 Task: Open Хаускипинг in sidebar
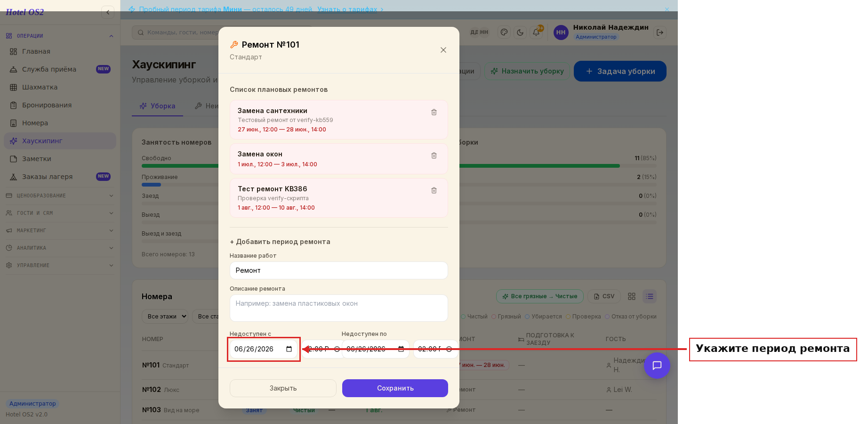click(60, 141)
